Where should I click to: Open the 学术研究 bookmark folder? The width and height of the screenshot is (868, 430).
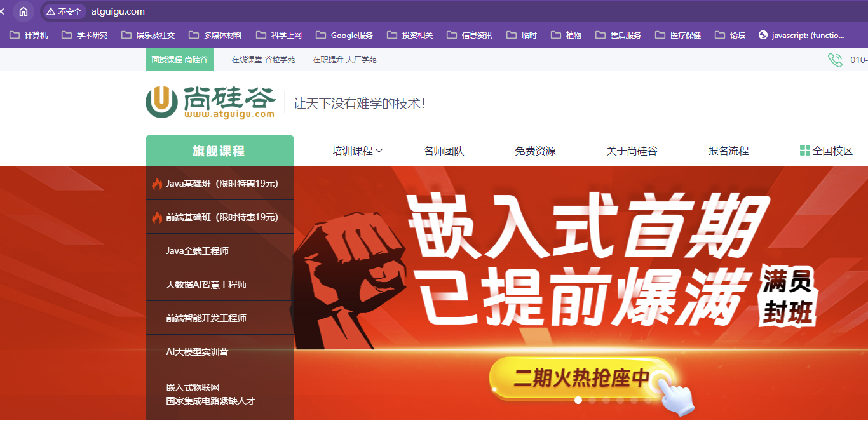pos(85,36)
